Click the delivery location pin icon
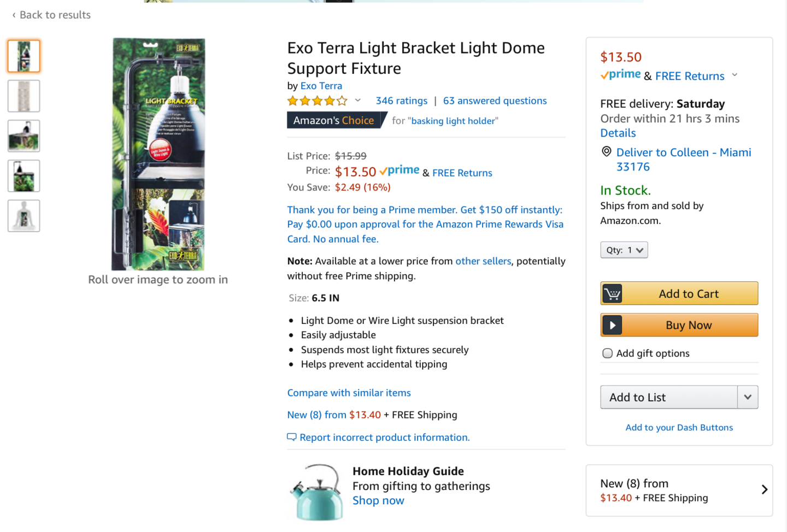This screenshot has width=787, height=532. click(606, 152)
